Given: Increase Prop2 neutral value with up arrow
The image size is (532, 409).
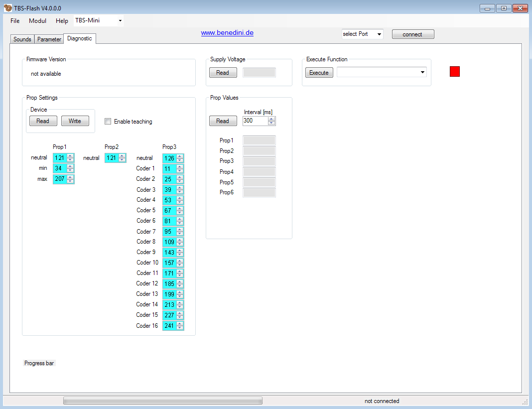Looking at the screenshot, I should pyautogui.click(x=122, y=156).
